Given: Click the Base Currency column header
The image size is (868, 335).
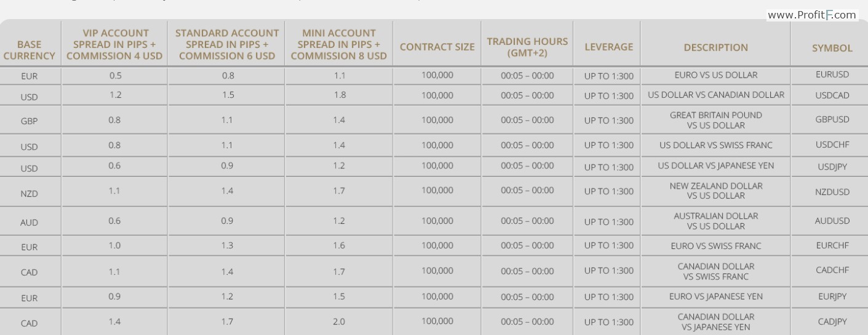Looking at the screenshot, I should 30,50.
